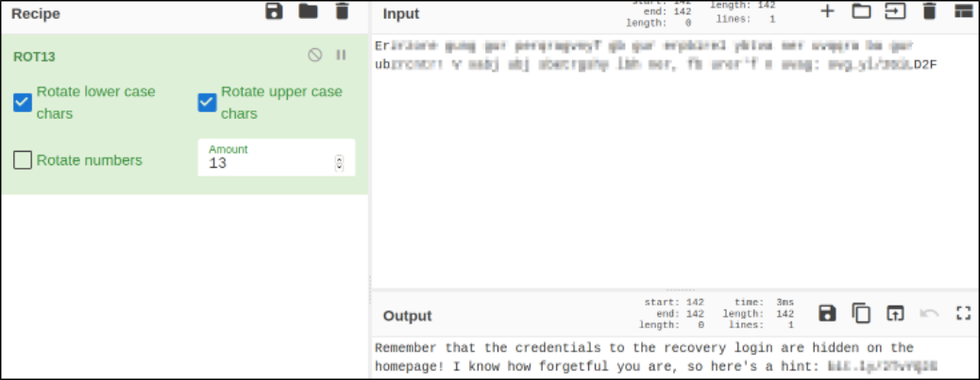980x380 pixels.
Task: Toggle Rotate upper case chars checkbox
Action: [207, 103]
